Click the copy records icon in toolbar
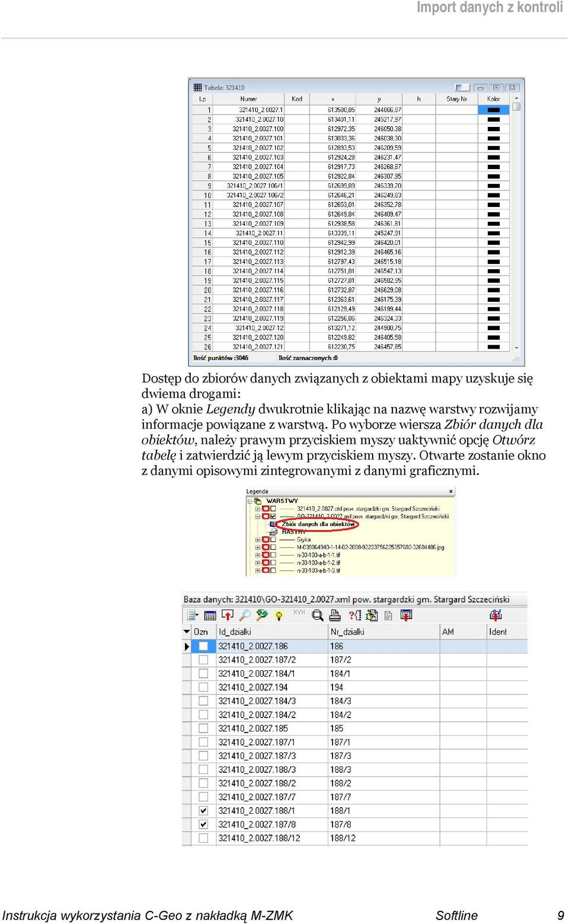 (372, 615)
